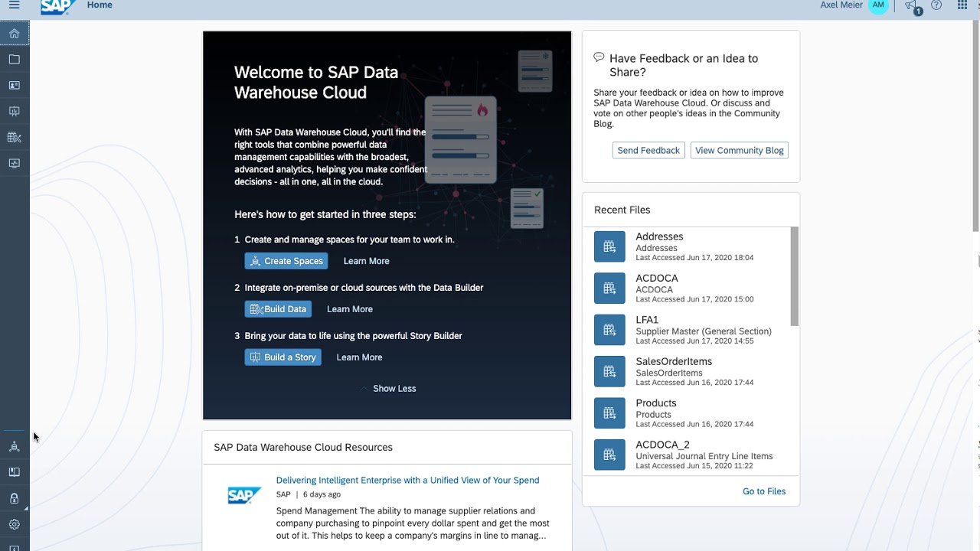Click the main page vertical scrollbar
The width and height of the screenshot is (980, 551).
pyautogui.click(x=976, y=126)
